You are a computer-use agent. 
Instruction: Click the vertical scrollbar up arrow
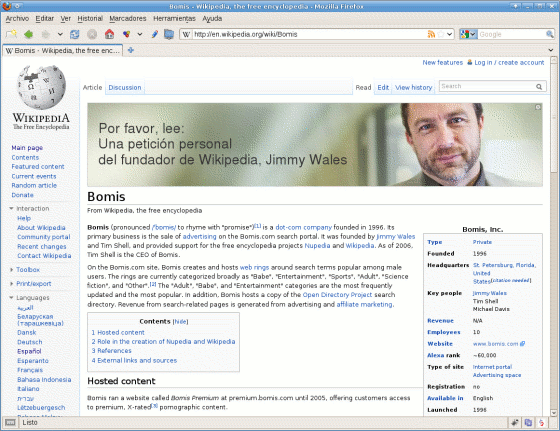tap(554, 60)
